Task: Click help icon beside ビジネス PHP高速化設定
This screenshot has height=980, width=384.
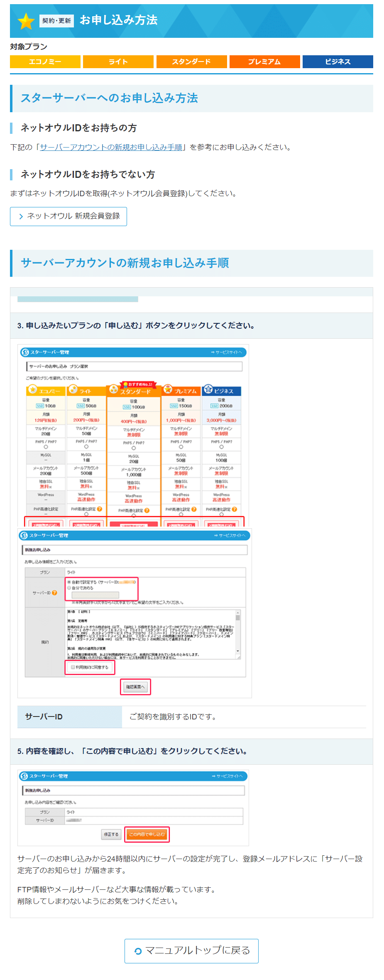Action: 235,509
